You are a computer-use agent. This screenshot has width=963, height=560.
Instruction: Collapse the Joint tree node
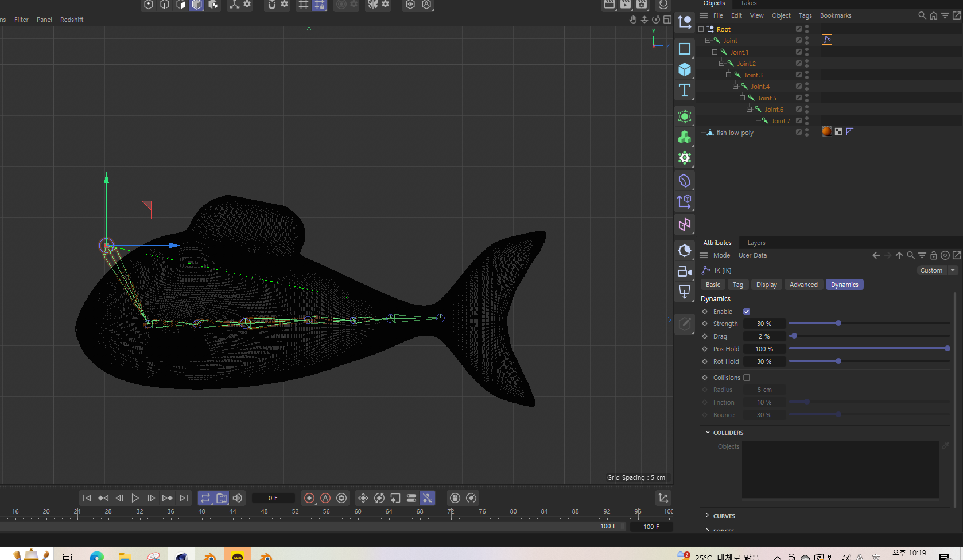[708, 40]
